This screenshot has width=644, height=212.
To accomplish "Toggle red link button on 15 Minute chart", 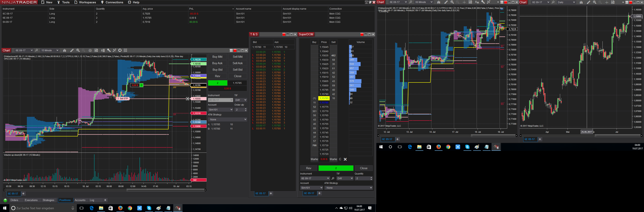I will click(x=235, y=51).
